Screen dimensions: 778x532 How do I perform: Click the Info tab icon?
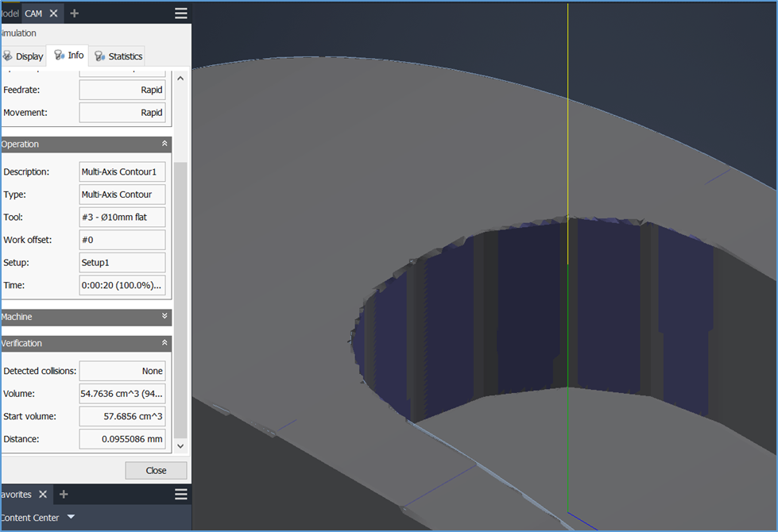click(57, 56)
